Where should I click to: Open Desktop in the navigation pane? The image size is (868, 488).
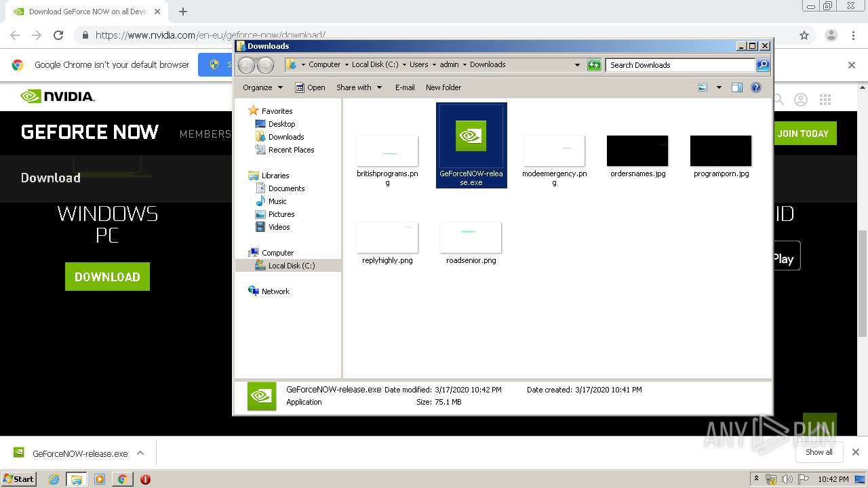pyautogui.click(x=281, y=124)
